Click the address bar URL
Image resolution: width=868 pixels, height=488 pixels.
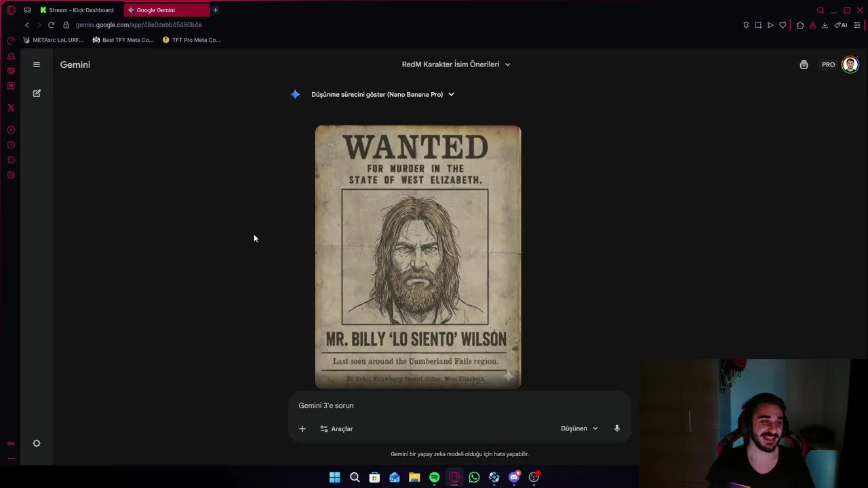point(138,25)
